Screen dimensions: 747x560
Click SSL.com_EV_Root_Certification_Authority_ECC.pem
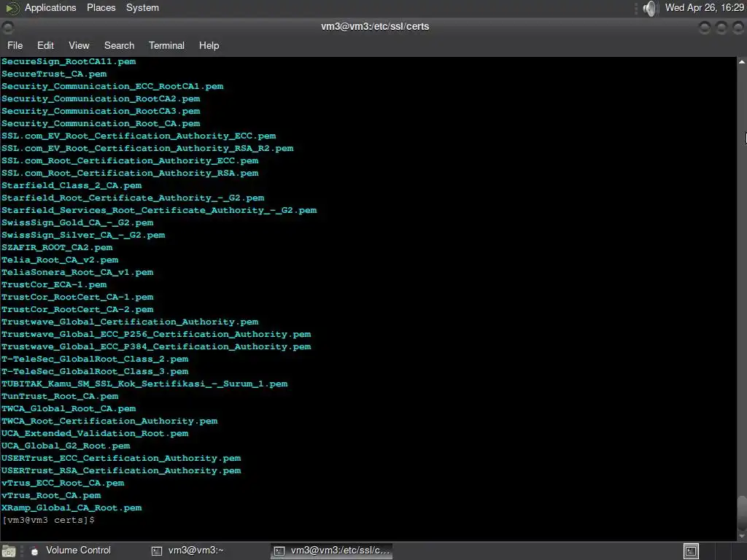click(139, 136)
